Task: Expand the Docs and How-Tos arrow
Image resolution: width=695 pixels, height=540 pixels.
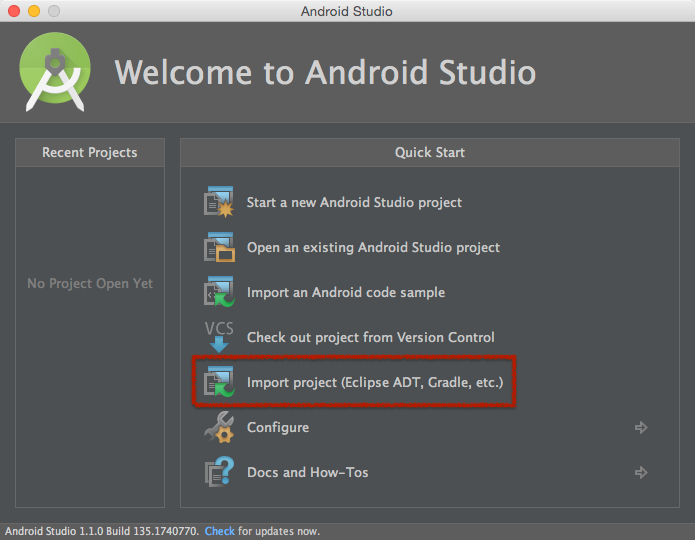Action: click(x=641, y=472)
